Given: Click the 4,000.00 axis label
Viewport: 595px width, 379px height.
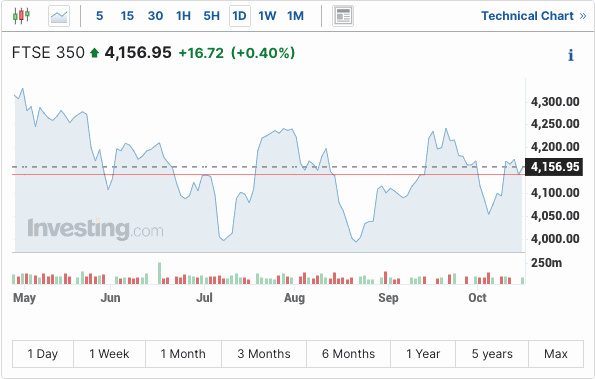Looking at the screenshot, I should [555, 239].
